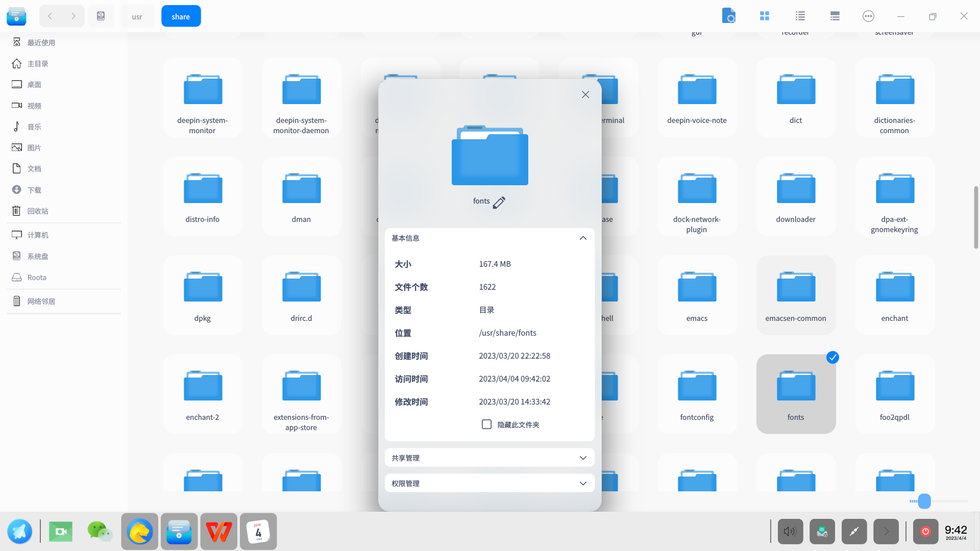This screenshot has width=980, height=551.
Task: Switch to list view mode
Action: [x=799, y=16]
